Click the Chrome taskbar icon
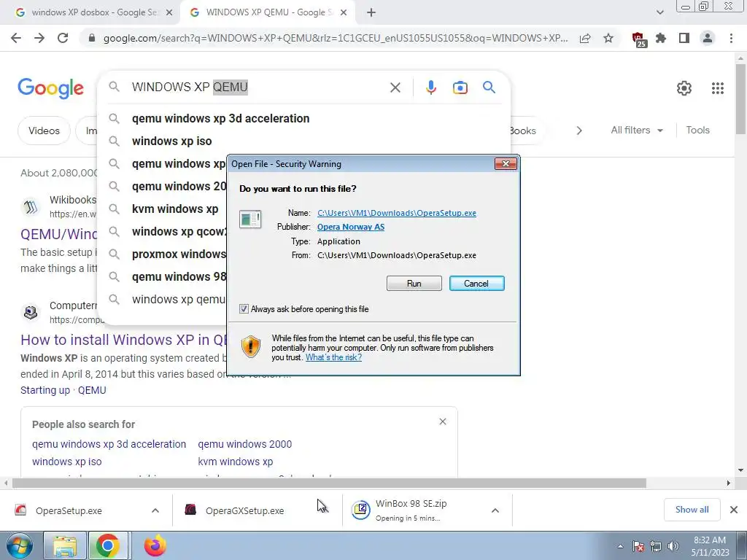The image size is (747, 560). click(107, 545)
